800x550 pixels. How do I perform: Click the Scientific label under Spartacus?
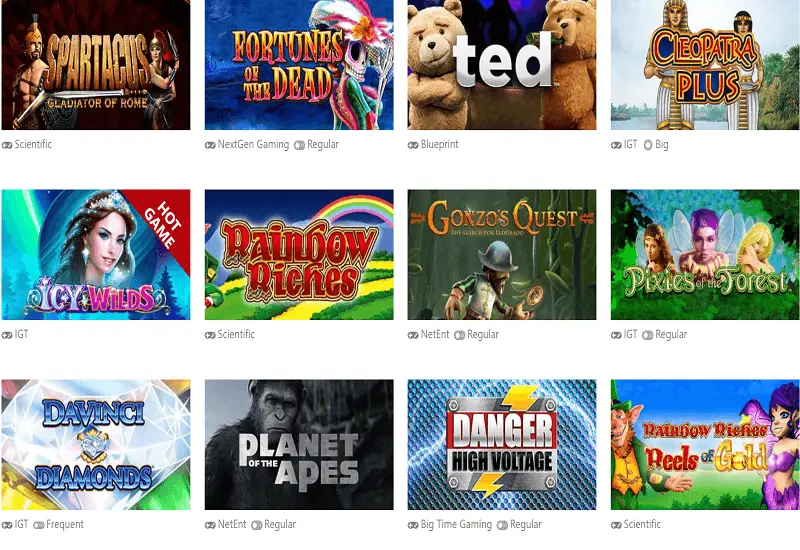point(33,144)
